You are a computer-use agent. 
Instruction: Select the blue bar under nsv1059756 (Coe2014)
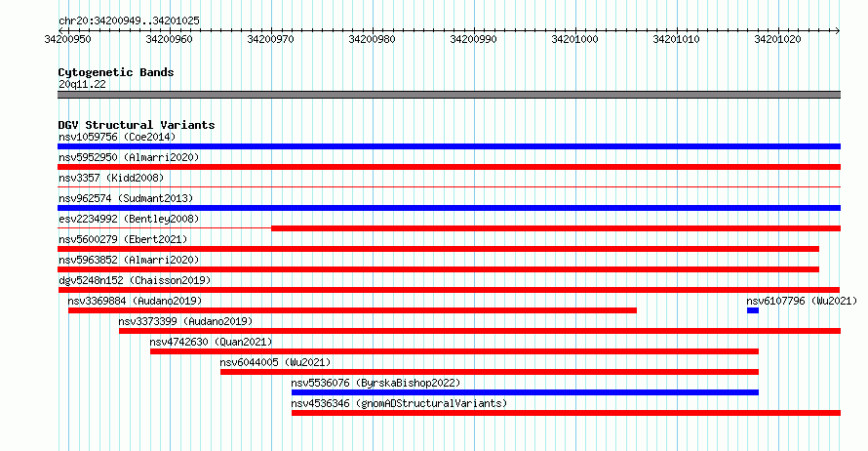(x=449, y=146)
